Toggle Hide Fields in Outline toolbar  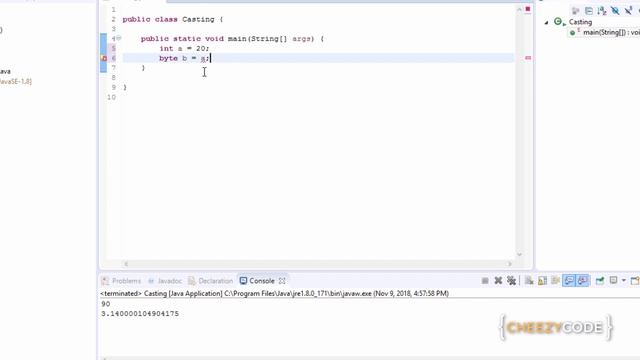[615, 11]
